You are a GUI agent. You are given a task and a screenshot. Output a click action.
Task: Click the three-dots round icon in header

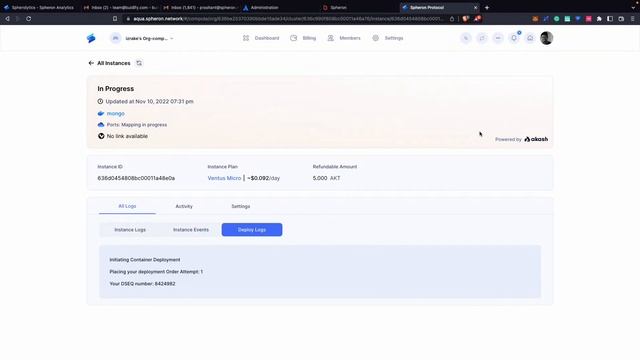(x=498, y=38)
